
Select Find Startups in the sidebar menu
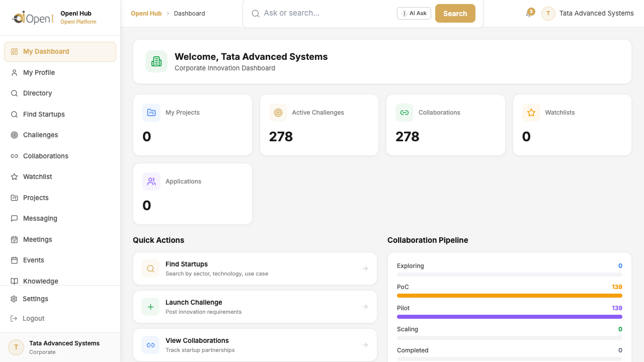[60, 114]
